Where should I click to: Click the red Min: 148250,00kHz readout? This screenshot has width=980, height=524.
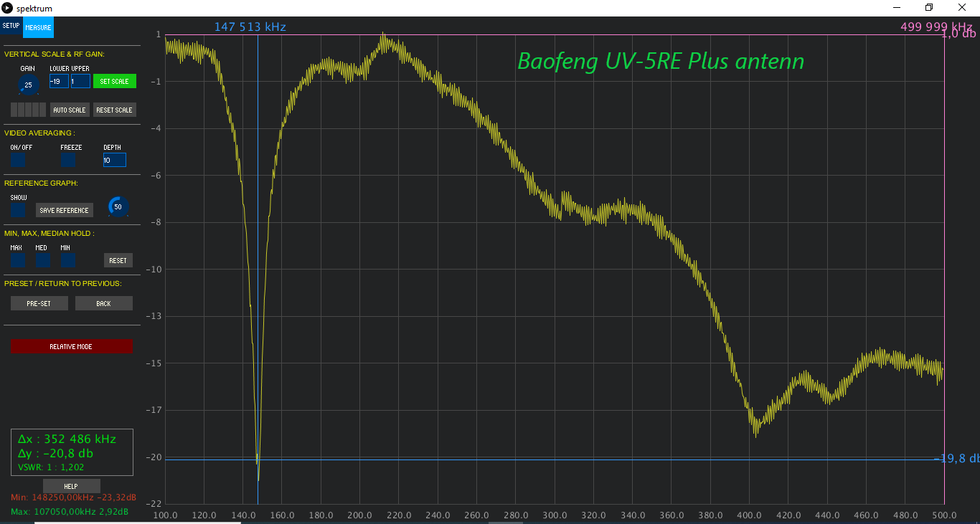pyautogui.click(x=73, y=497)
